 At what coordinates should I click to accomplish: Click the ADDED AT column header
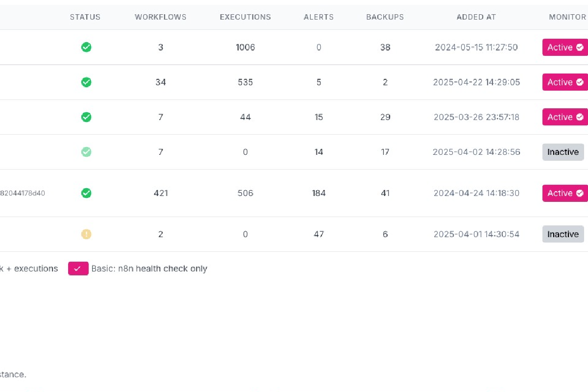476,17
